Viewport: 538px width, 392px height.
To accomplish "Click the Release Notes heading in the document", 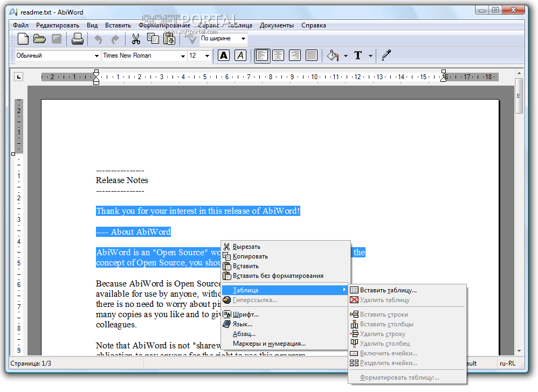I will pos(122,180).
